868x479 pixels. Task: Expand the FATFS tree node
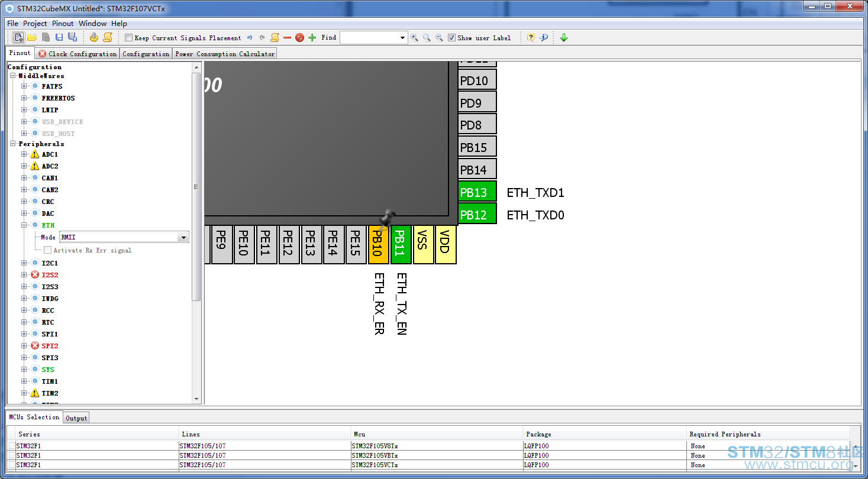point(24,86)
